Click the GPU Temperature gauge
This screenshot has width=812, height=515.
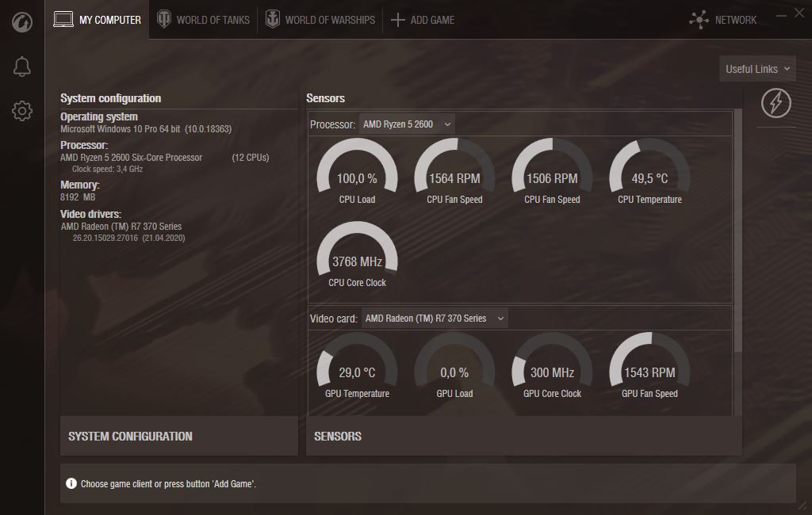pyautogui.click(x=357, y=365)
